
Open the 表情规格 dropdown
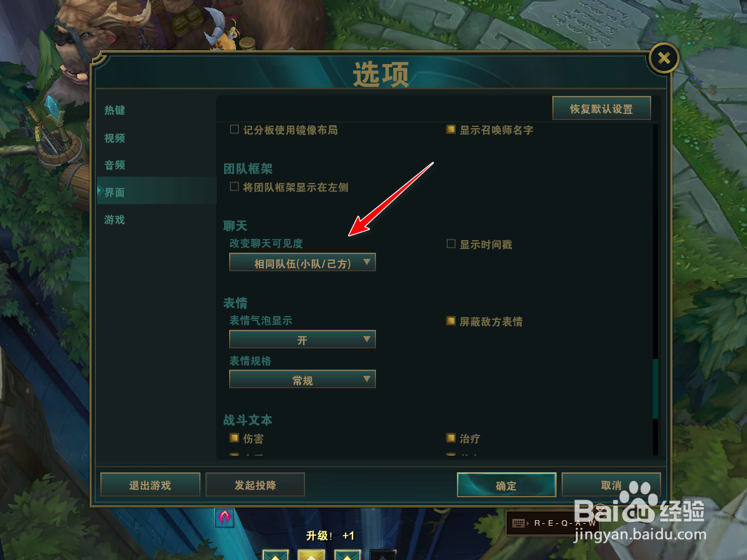303,380
